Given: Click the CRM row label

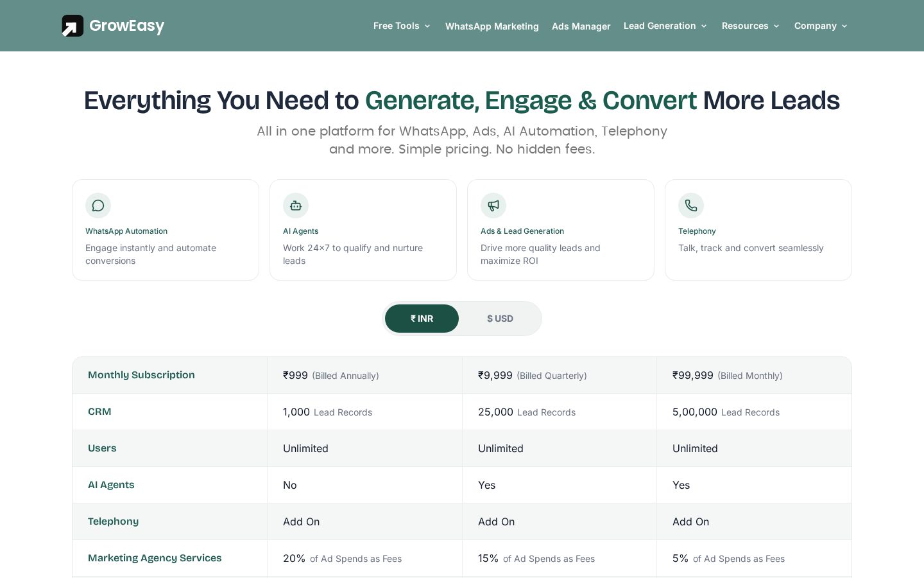Looking at the screenshot, I should (x=99, y=412).
